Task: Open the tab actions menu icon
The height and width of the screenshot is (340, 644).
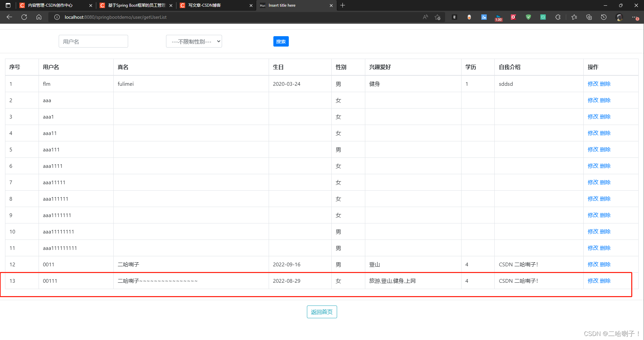Action: pyautogui.click(x=8, y=5)
